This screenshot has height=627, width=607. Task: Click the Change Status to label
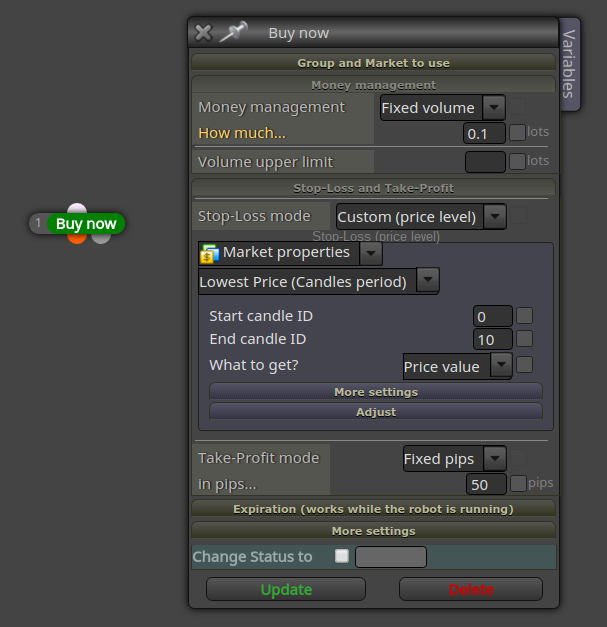pos(252,557)
